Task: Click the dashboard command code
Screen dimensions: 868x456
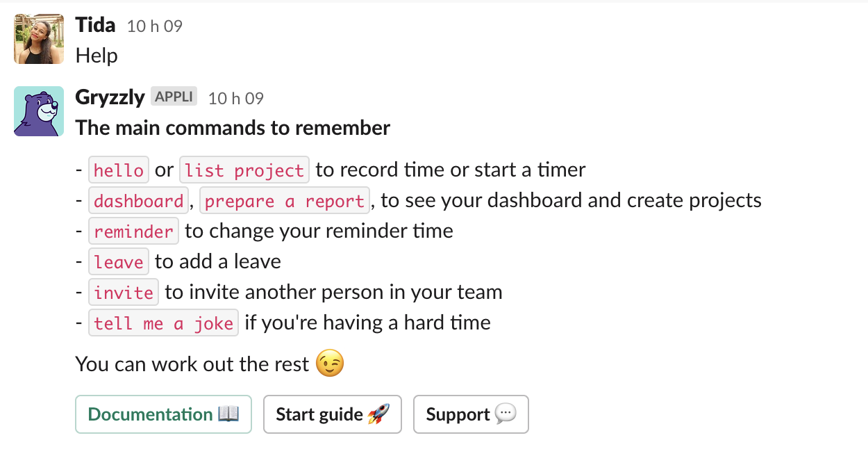Action: pyautogui.click(x=139, y=201)
